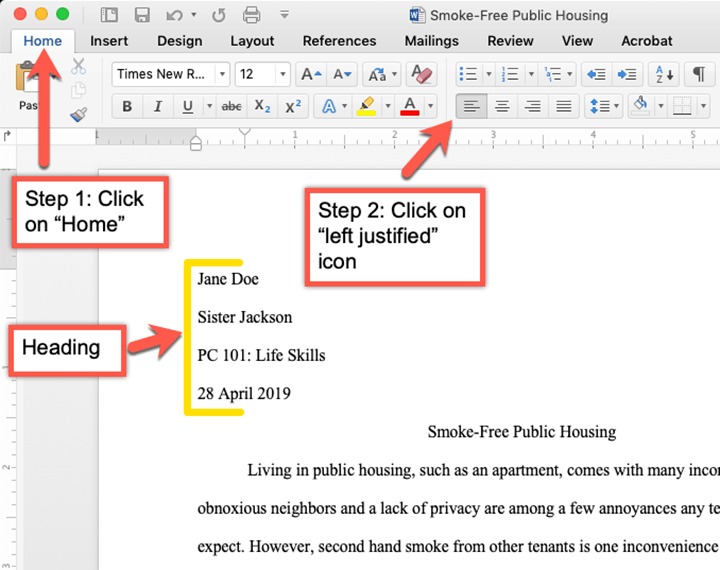This screenshot has height=570, width=720.
Task: Click the Shading paint bucket icon
Action: [641, 107]
